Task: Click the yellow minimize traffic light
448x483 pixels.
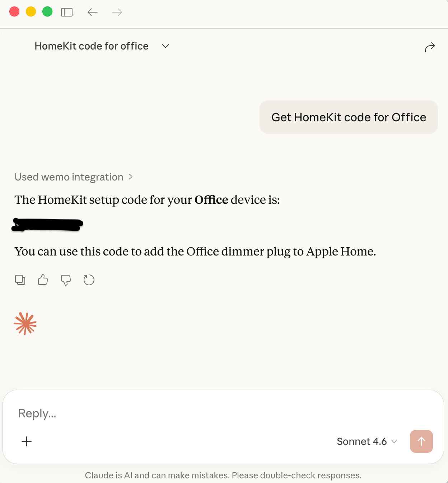Action: tap(31, 11)
